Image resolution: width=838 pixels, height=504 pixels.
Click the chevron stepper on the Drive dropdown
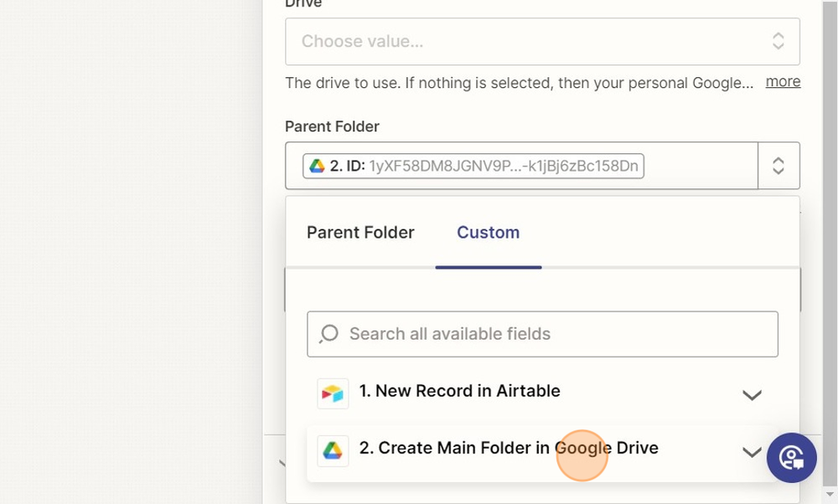pyautogui.click(x=778, y=41)
